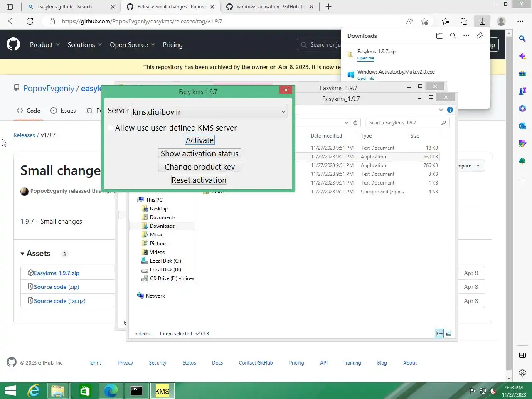Image resolution: width=532 pixels, height=399 pixels.
Task: Click Reset activation button
Action: [199, 180]
